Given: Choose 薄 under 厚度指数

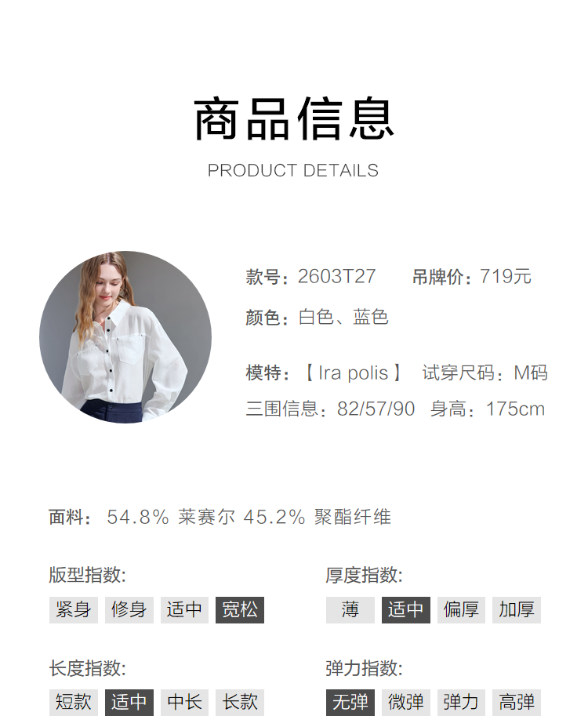Looking at the screenshot, I should coord(350,609).
